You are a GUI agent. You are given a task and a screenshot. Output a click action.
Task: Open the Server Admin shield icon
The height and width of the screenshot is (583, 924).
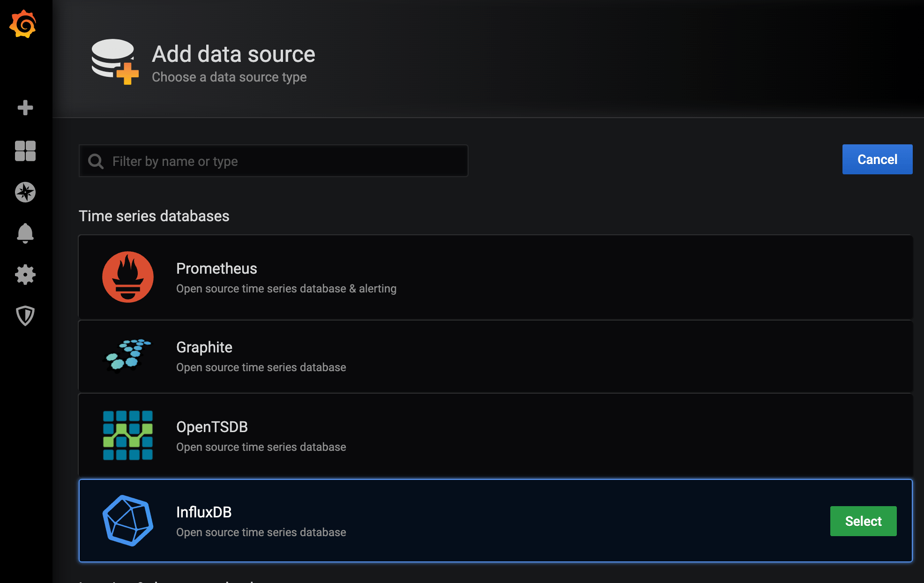click(x=25, y=316)
